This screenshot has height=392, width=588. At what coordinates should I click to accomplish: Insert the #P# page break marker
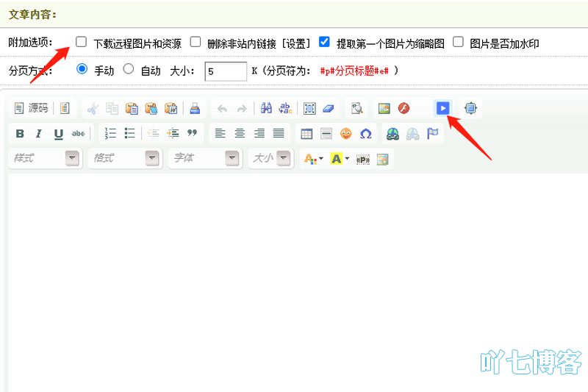tap(363, 160)
